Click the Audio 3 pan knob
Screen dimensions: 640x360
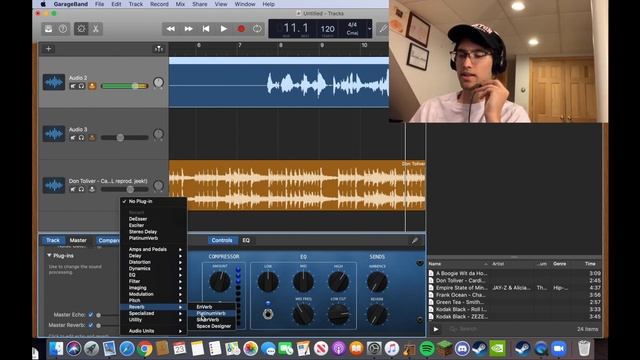(x=158, y=134)
